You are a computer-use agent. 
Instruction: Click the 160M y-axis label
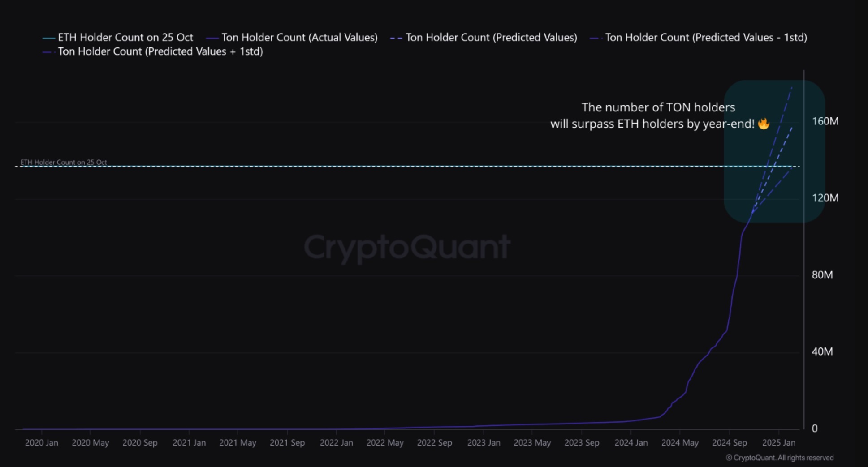[825, 121]
